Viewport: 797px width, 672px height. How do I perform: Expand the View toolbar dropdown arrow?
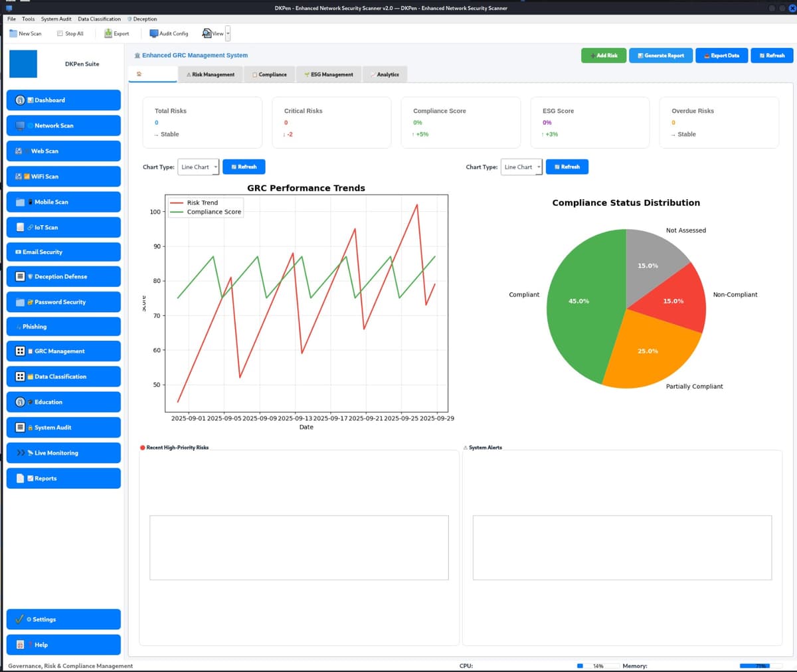click(228, 33)
